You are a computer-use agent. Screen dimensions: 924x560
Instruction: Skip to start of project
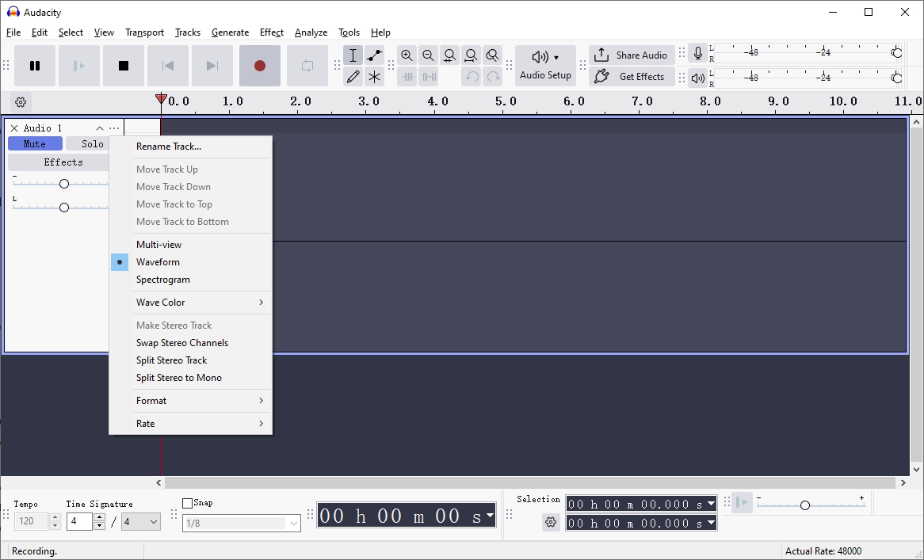[x=168, y=66]
